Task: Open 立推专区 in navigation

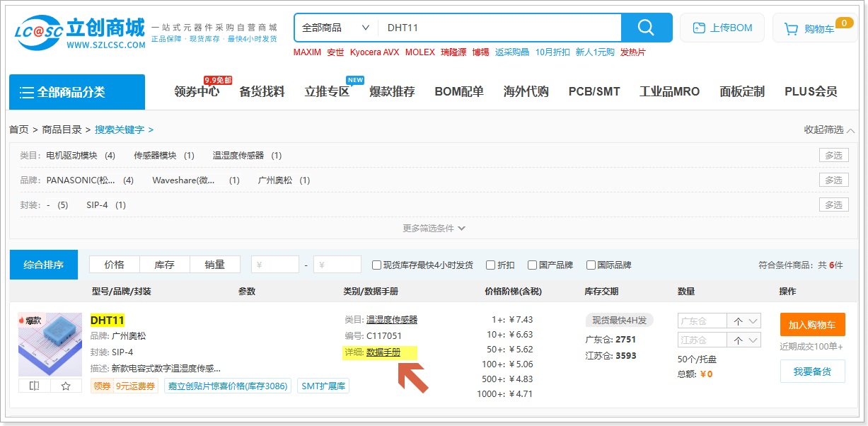Action: pyautogui.click(x=327, y=92)
